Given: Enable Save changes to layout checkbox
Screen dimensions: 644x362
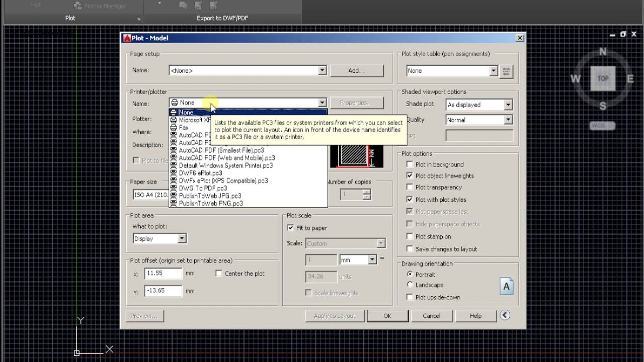Looking at the screenshot, I should (x=410, y=249).
